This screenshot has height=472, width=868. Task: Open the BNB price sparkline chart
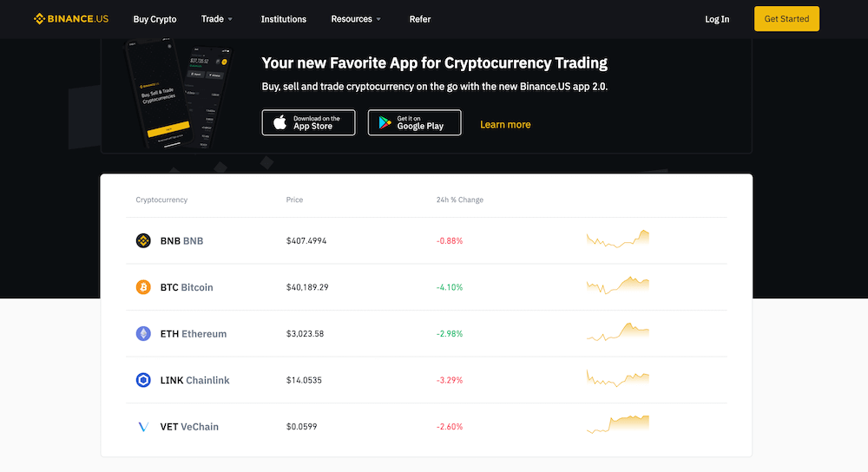(618, 239)
